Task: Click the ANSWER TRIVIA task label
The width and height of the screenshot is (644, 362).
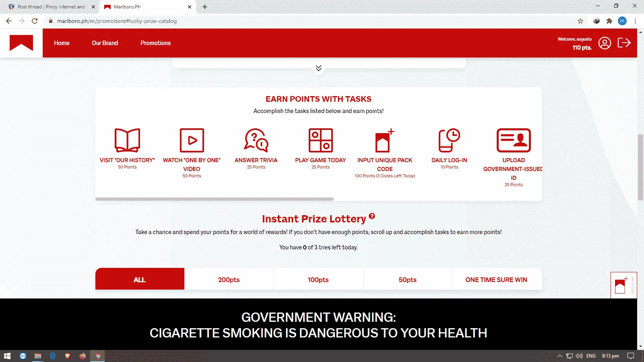Action: point(256,160)
